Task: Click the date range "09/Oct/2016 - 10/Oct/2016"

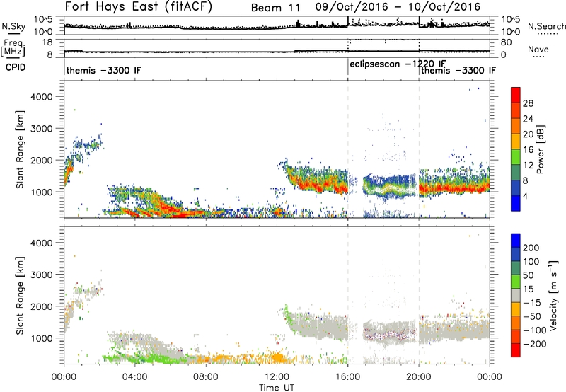Action: point(398,6)
